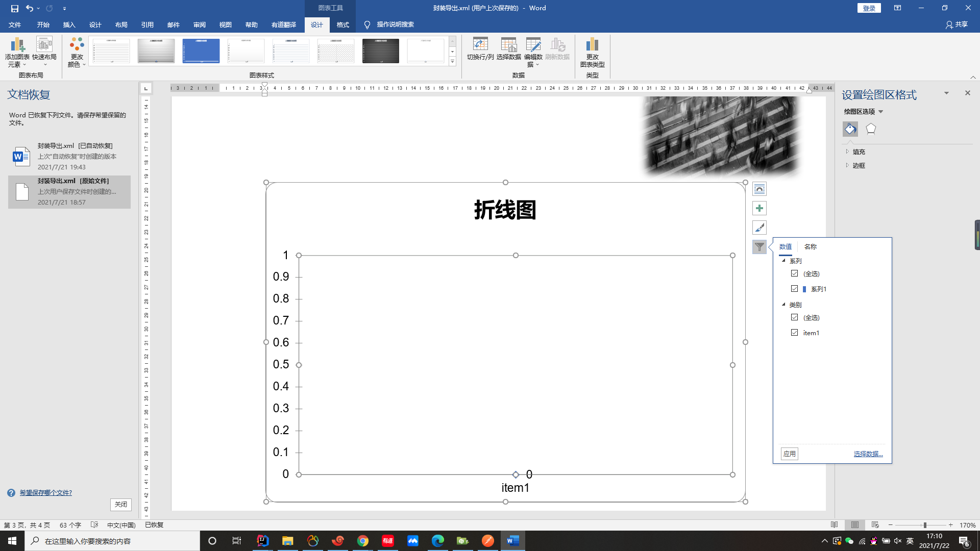This screenshot has height=551, width=980.
Task: Select Effects pentagon icon in format pane
Action: [x=871, y=129]
